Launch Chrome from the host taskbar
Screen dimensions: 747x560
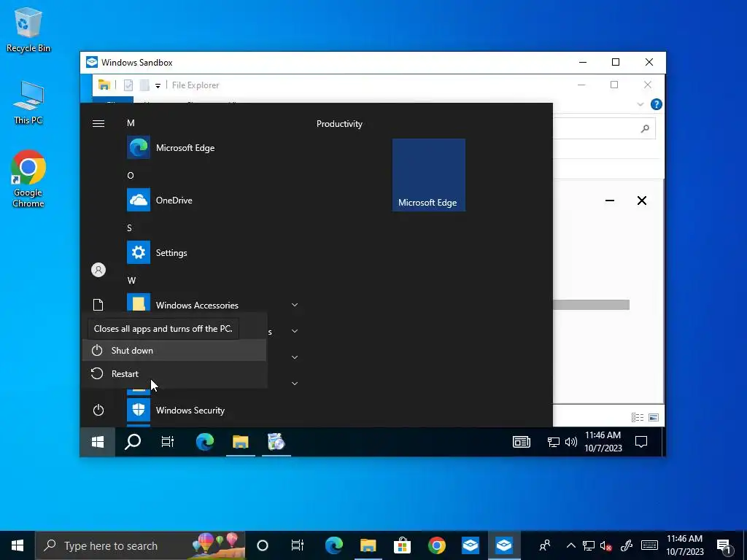pyautogui.click(x=436, y=545)
